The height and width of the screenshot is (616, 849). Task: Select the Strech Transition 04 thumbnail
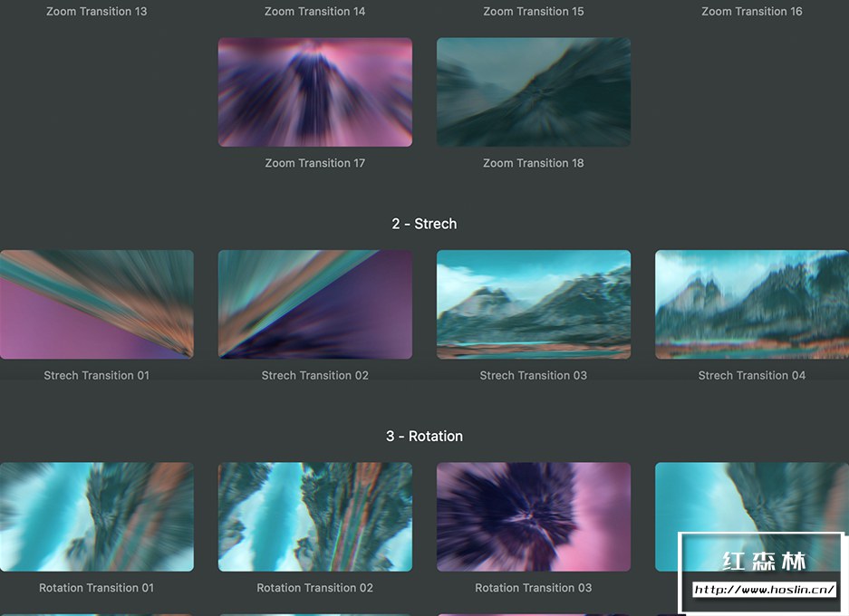tap(752, 304)
